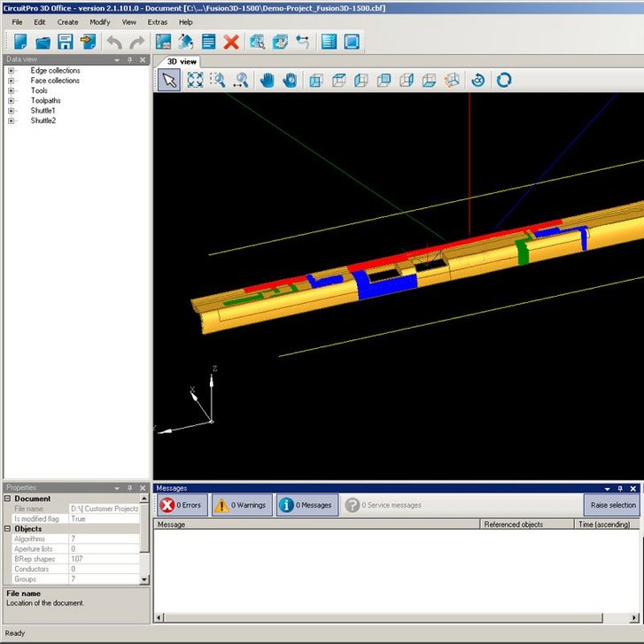Click the Undo arrow icon

click(x=113, y=42)
